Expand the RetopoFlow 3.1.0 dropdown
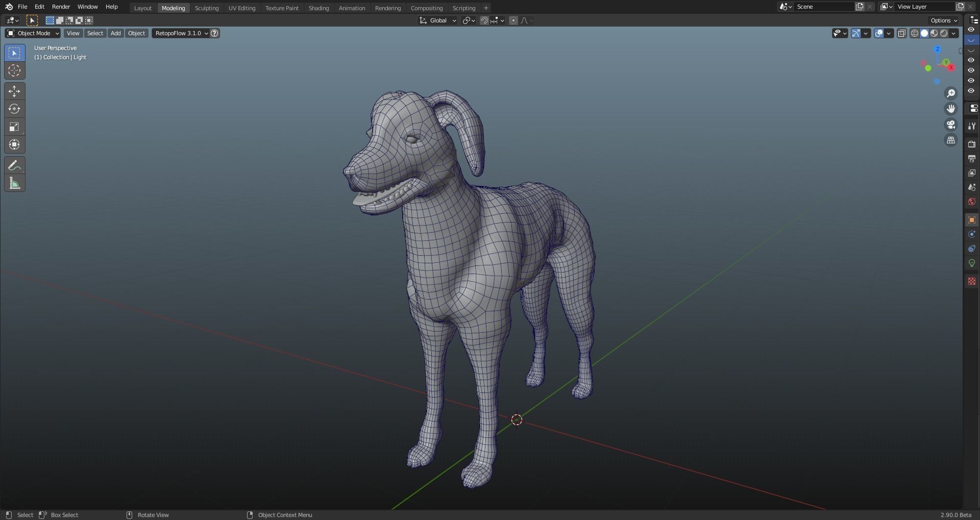Viewport: 980px width, 520px height. [181, 33]
